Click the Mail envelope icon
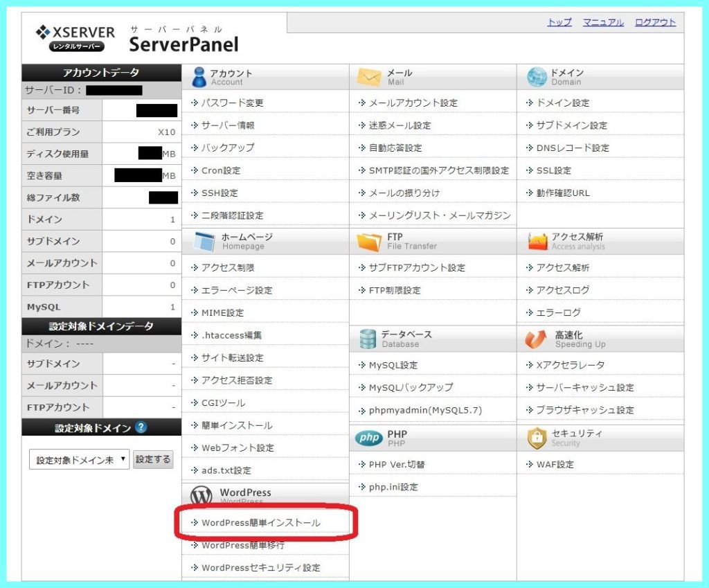The width and height of the screenshot is (709, 588). (x=369, y=77)
